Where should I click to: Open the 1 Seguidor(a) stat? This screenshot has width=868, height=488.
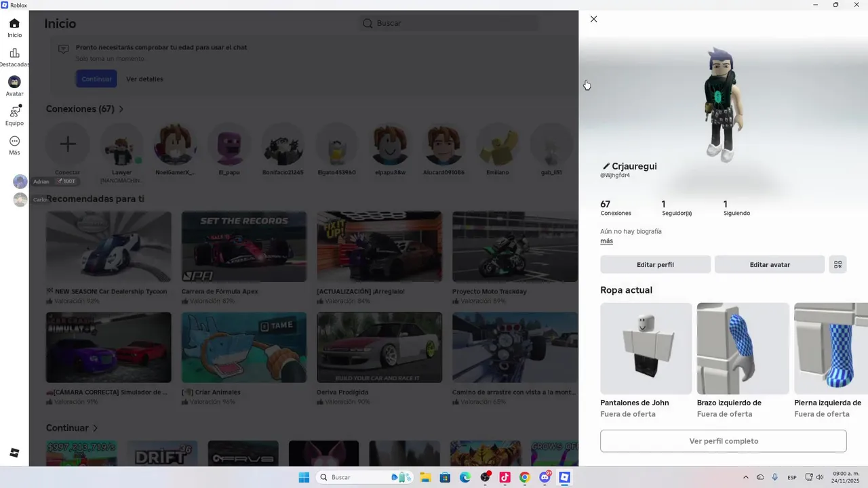pyautogui.click(x=677, y=208)
